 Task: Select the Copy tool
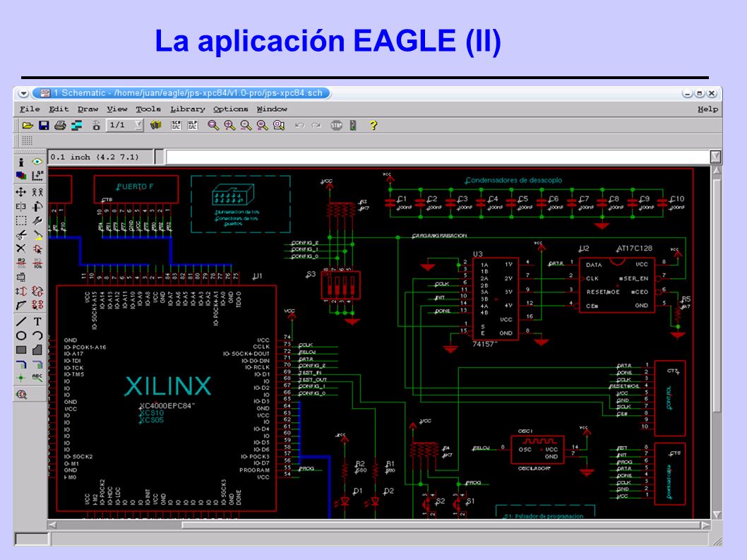(37, 192)
